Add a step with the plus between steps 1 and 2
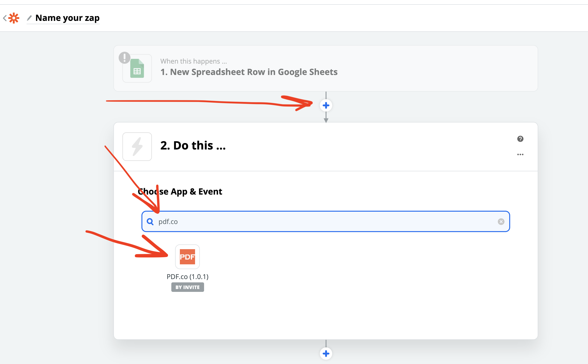 [326, 105]
